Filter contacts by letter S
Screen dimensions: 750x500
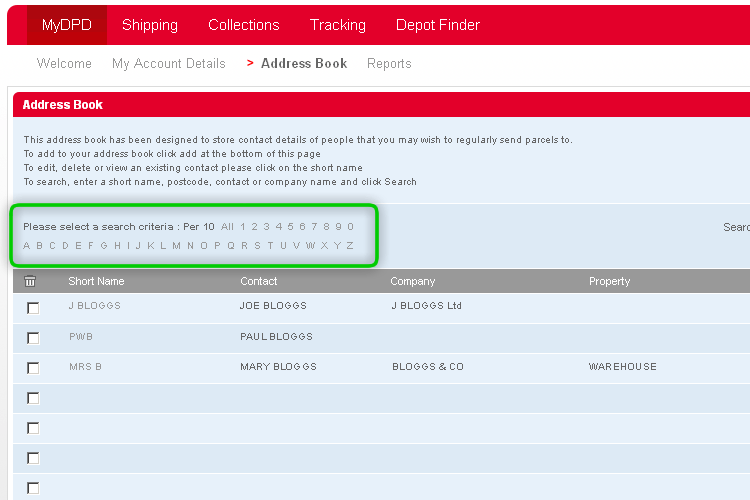point(257,246)
